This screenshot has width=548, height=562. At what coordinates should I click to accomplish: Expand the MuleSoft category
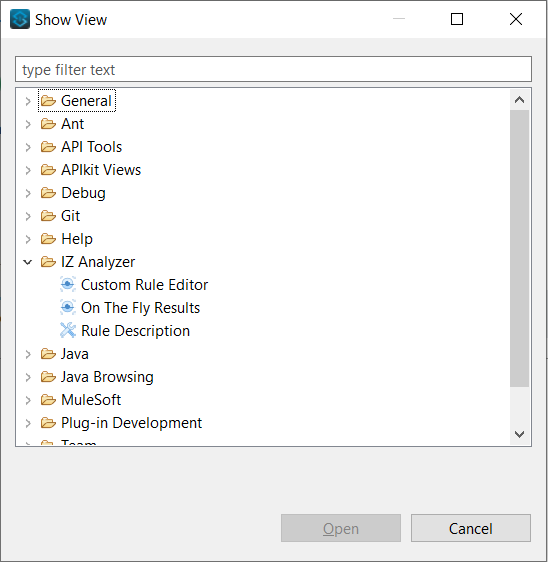(x=28, y=400)
